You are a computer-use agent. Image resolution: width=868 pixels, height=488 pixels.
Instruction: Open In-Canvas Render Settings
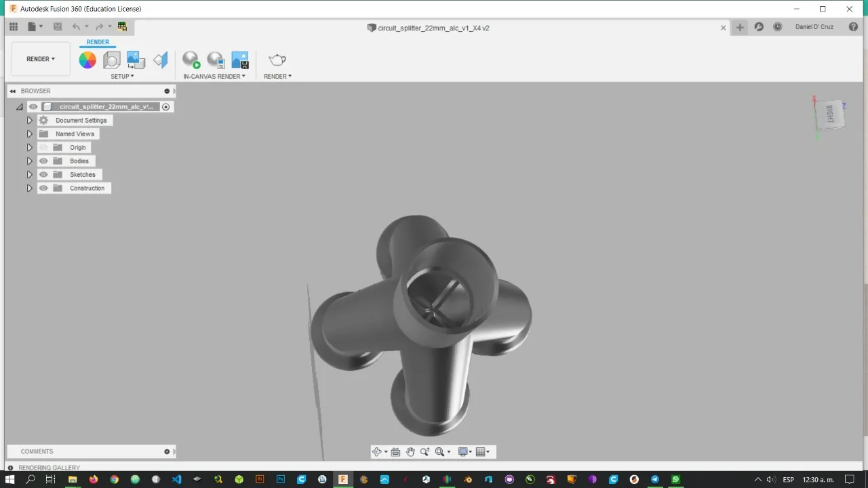tap(216, 60)
